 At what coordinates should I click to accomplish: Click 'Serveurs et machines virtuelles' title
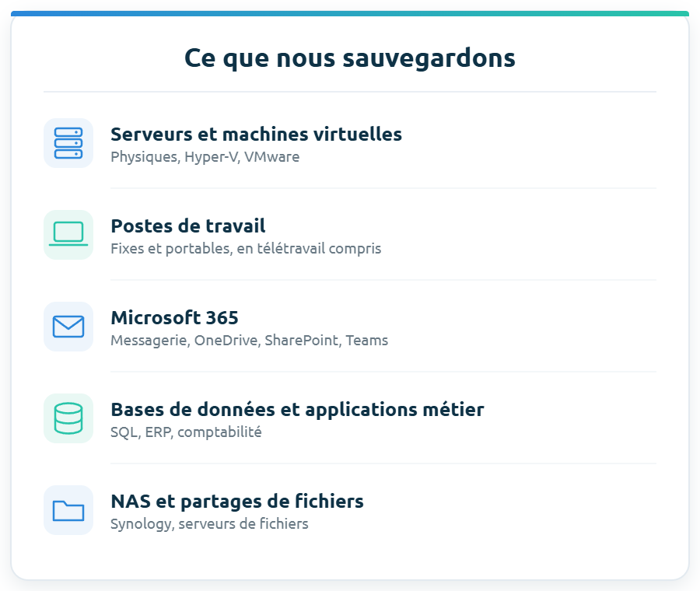click(x=256, y=135)
